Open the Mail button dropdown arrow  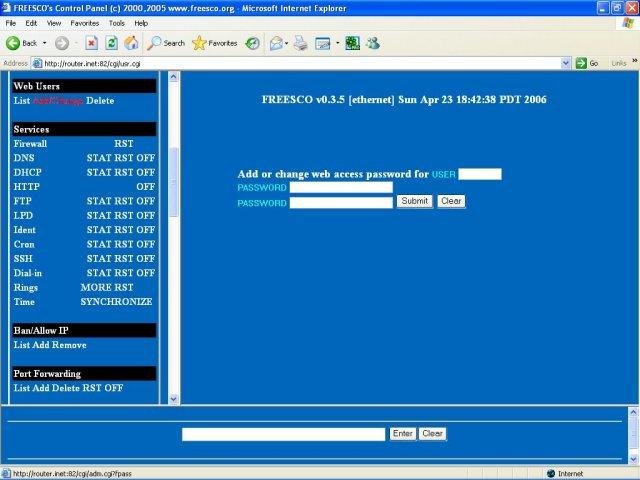click(287, 43)
